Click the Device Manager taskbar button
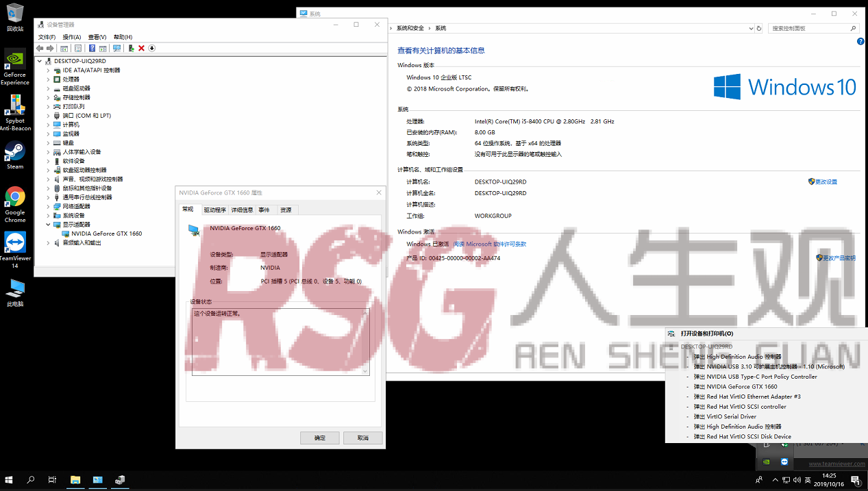The image size is (868, 491). (121, 480)
